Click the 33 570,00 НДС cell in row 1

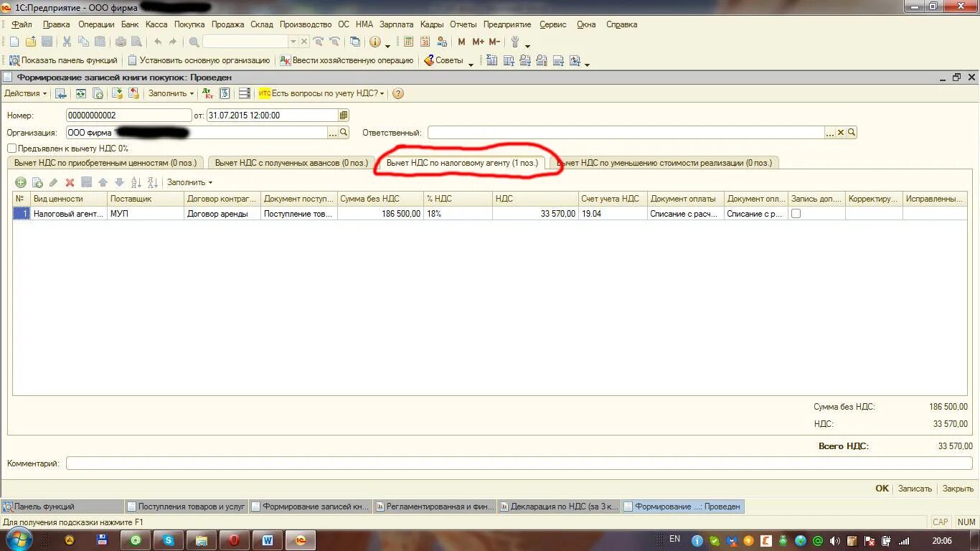[x=535, y=214]
